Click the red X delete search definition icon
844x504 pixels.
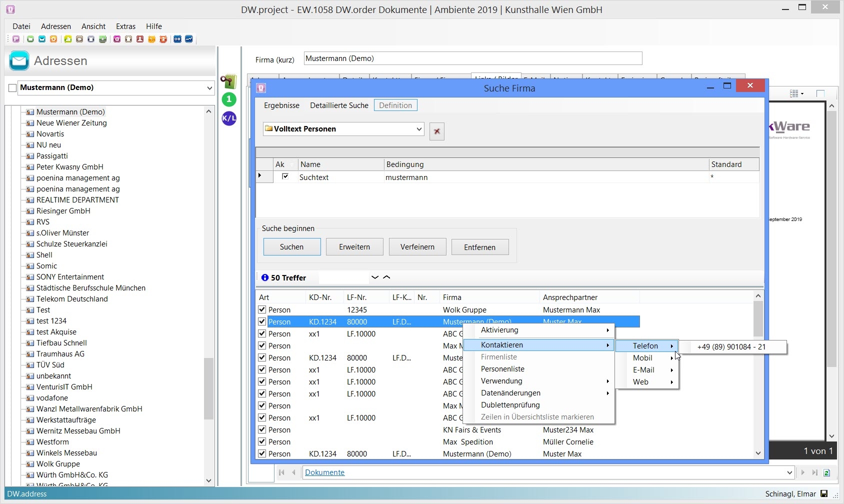437,131
